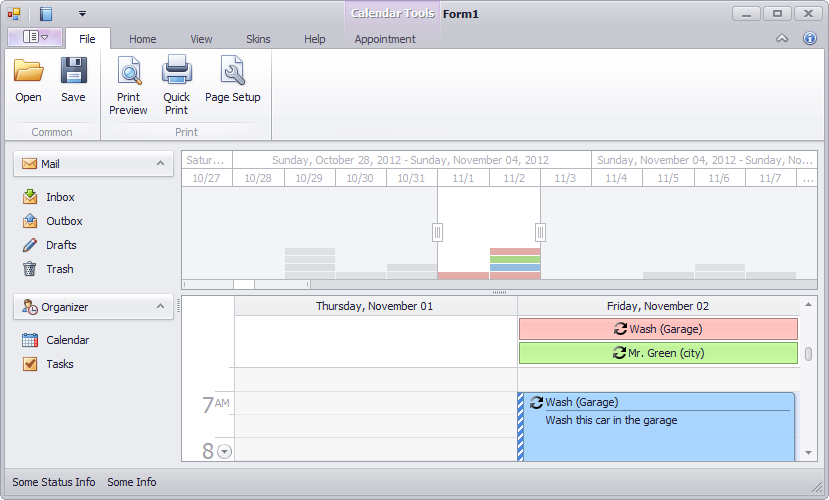The width and height of the screenshot is (829, 500).
Task: Click the calendar vertical scrollbar thumb
Action: point(808,354)
